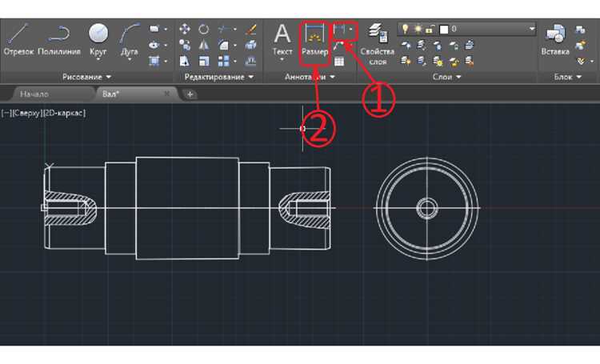Open the Текст dropdown arrow
Screen dimensions: 600x364
pyautogui.click(x=282, y=59)
